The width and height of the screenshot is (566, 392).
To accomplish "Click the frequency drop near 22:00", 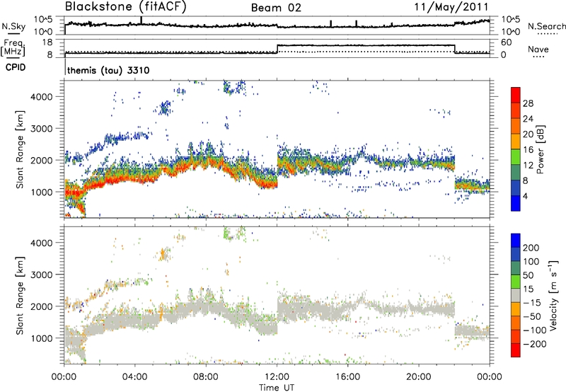I will [x=455, y=49].
